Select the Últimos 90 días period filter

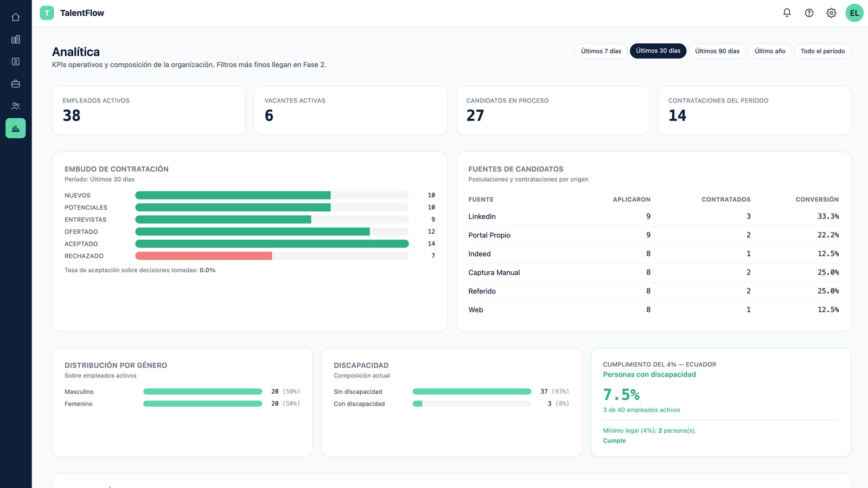point(717,51)
